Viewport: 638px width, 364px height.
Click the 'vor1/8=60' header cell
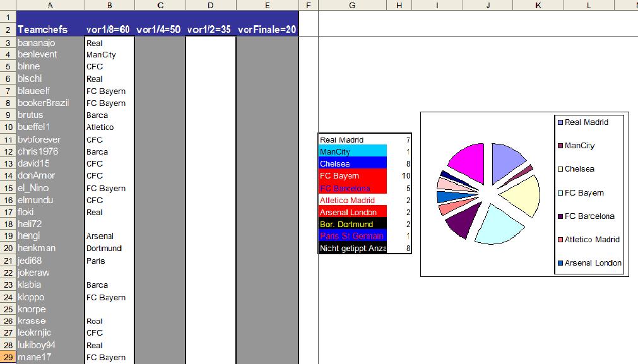[x=110, y=29]
